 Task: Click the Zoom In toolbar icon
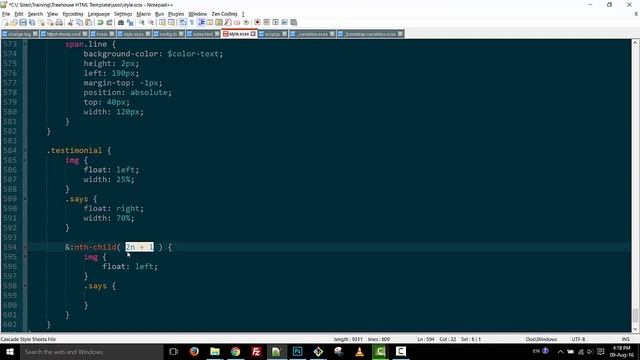tap(141, 22)
